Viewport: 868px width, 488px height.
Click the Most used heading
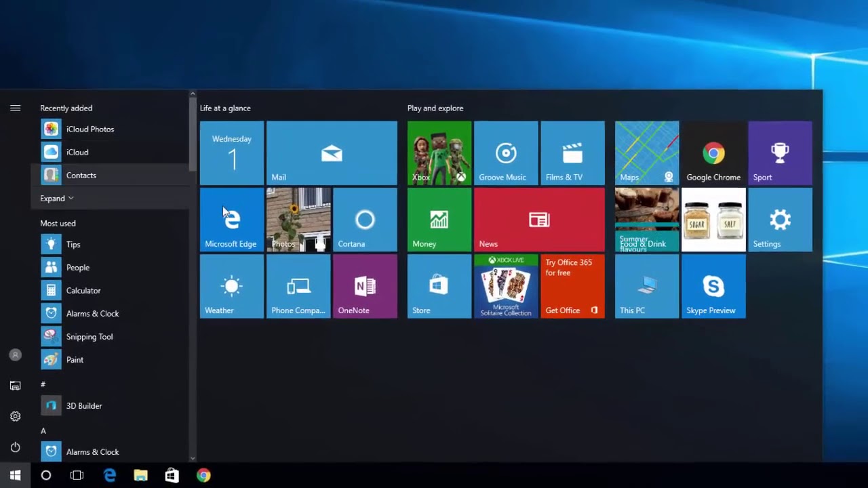click(58, 223)
